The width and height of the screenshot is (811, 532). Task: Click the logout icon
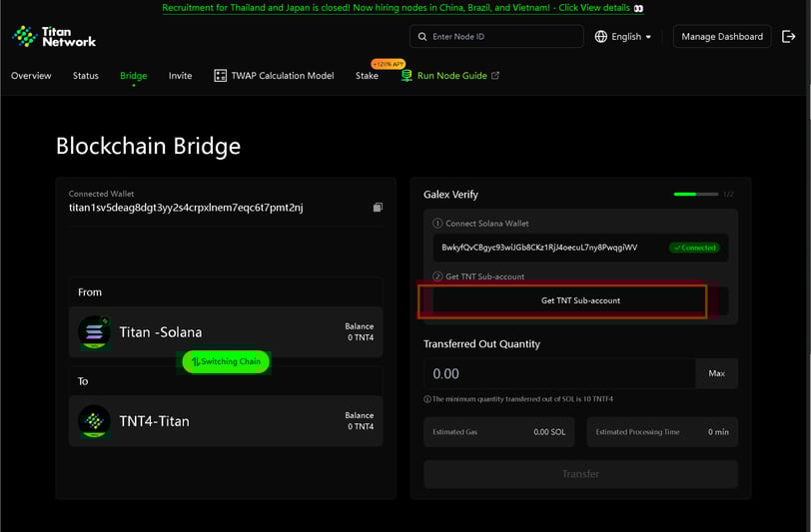coord(789,37)
